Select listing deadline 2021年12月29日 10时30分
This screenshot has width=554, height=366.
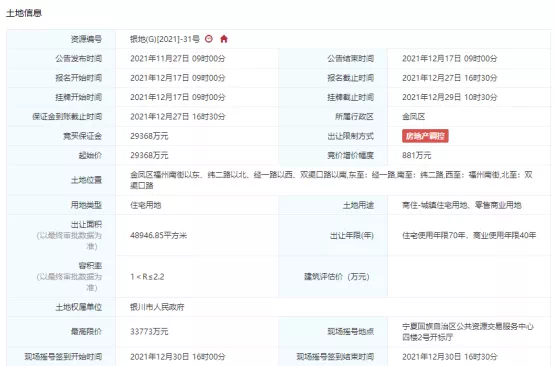[449, 97]
